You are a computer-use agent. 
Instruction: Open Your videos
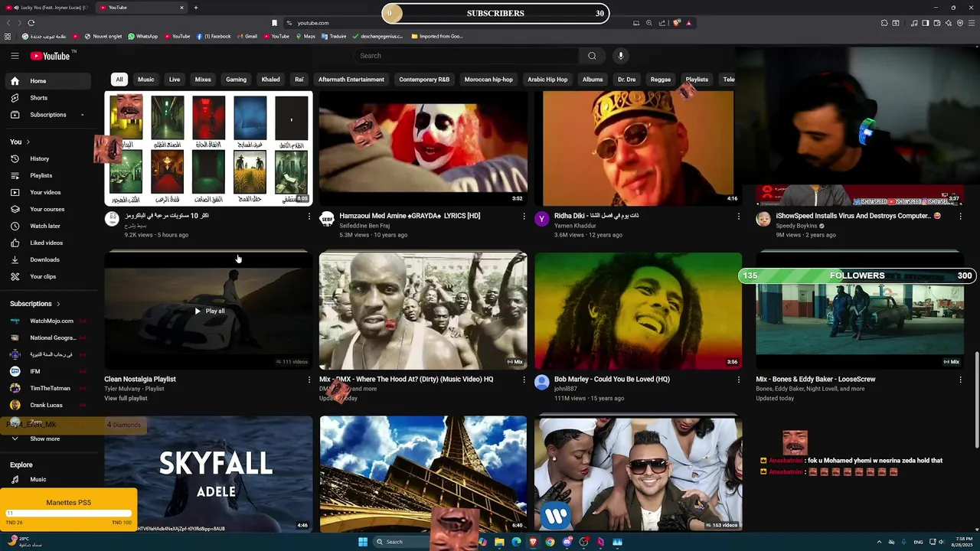pyautogui.click(x=50, y=193)
